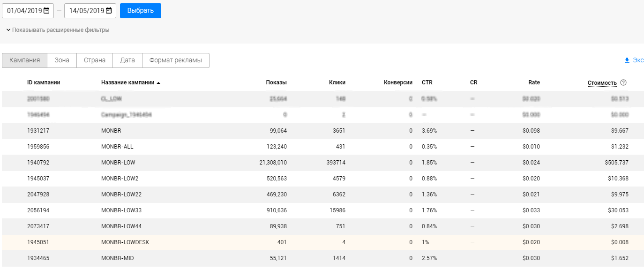Open calendar picker in end date field

click(109, 11)
